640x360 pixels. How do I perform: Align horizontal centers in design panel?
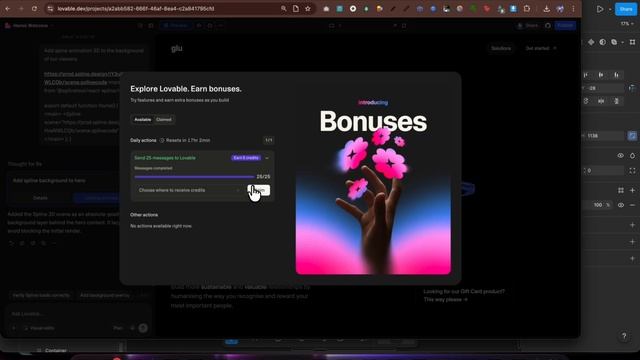(x=601, y=75)
